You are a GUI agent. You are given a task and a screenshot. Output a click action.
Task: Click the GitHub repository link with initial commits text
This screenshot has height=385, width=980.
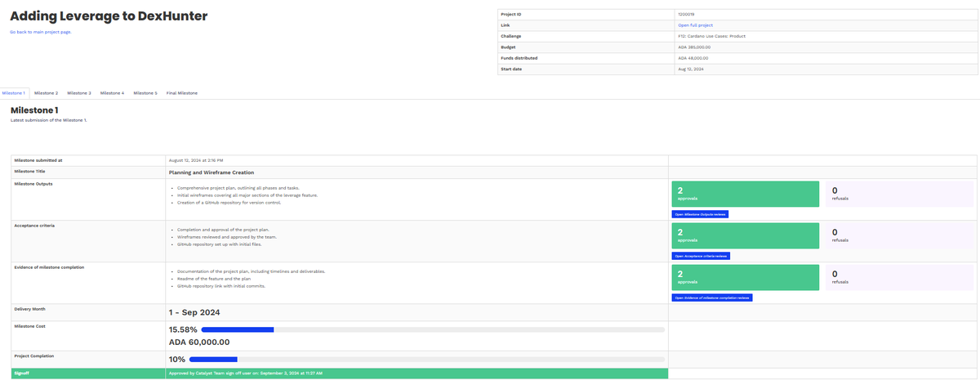221,286
